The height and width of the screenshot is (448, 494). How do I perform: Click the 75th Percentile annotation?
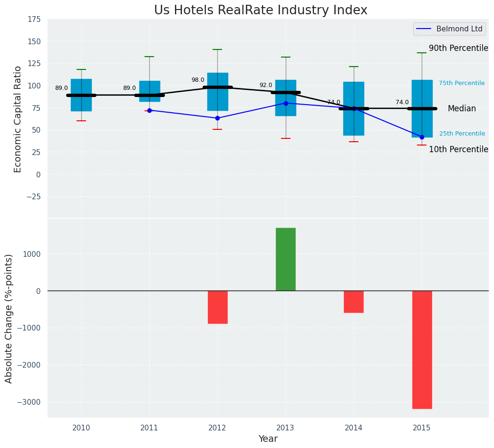click(x=462, y=83)
